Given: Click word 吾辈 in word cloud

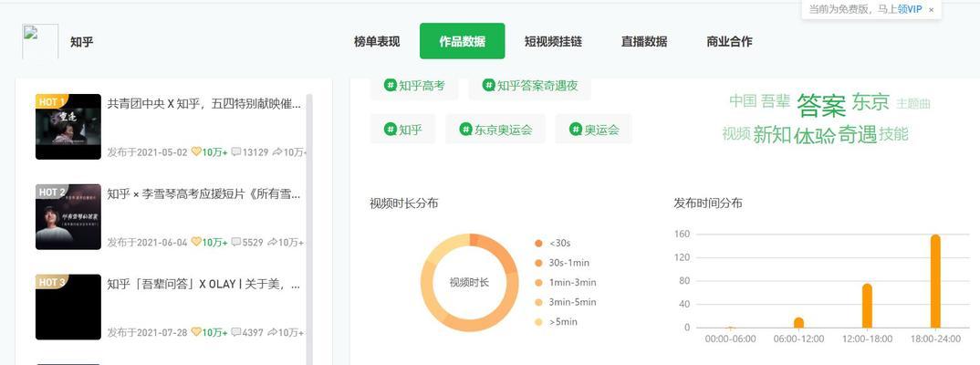Looking at the screenshot, I should [775, 100].
